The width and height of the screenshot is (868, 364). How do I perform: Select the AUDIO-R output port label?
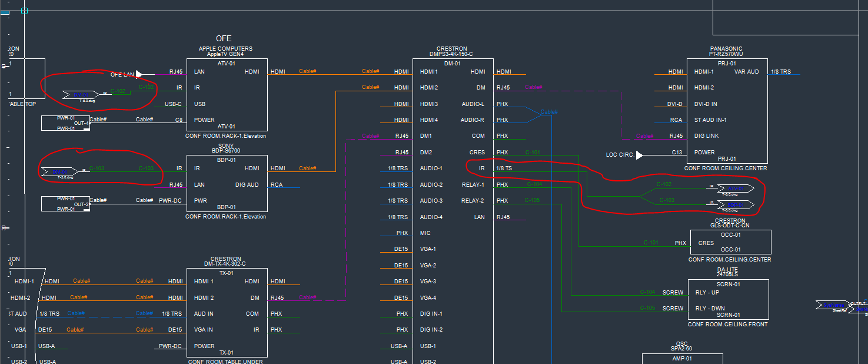point(473,120)
